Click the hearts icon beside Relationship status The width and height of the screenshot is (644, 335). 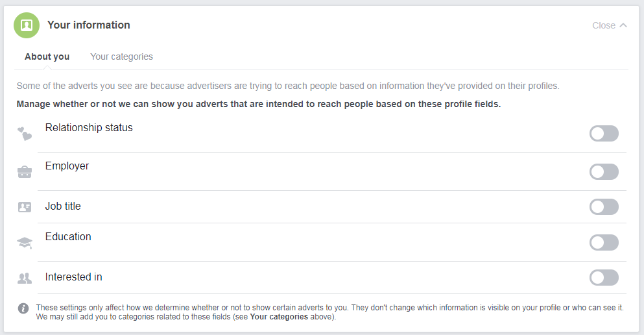click(25, 134)
